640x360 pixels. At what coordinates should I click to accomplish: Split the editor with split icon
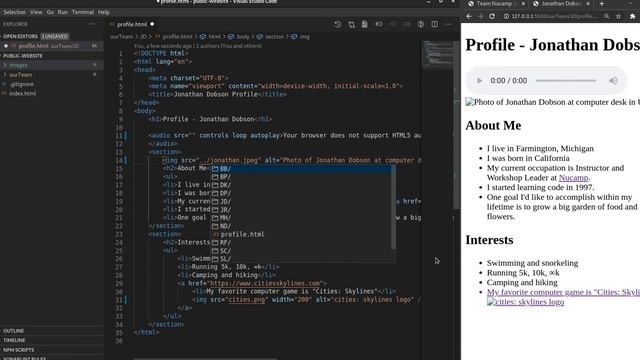pos(434,24)
